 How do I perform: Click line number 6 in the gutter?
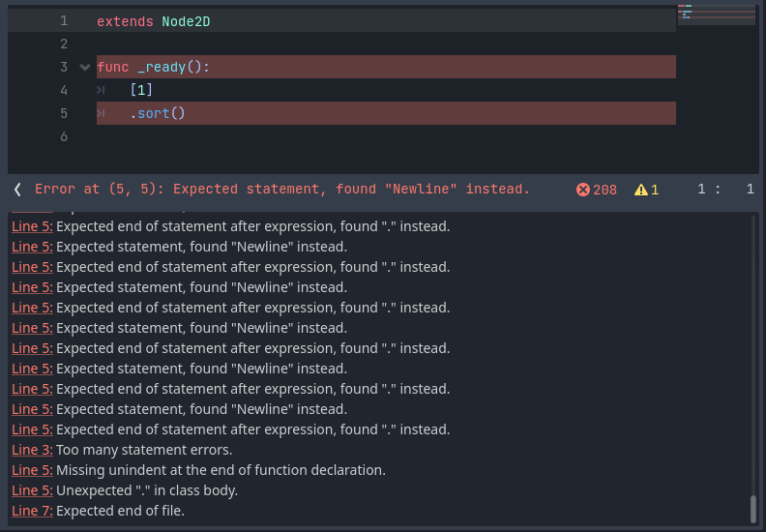click(64, 136)
